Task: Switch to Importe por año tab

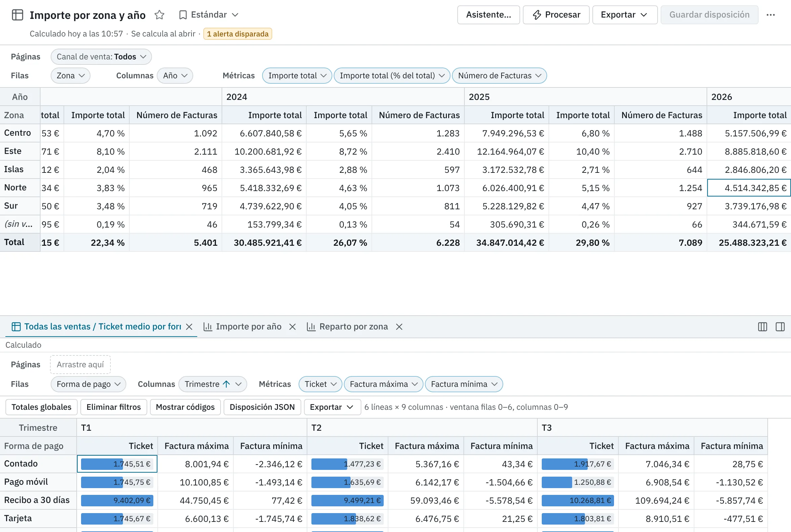Action: [x=243, y=327]
